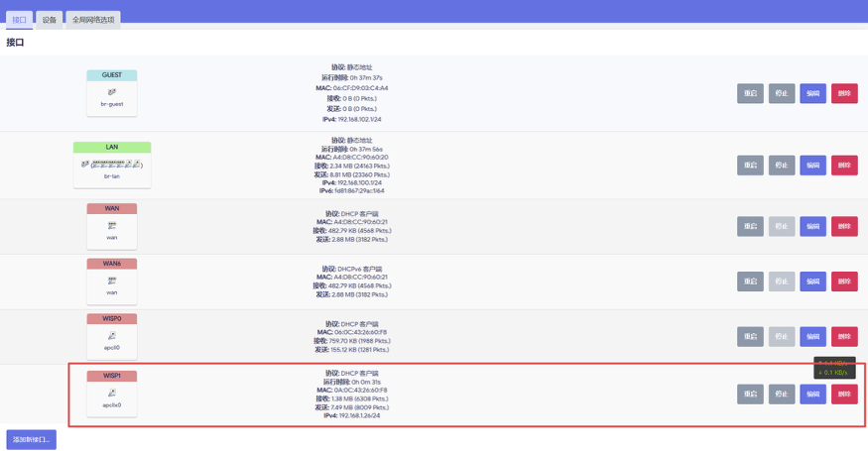The width and height of the screenshot is (868, 451).
Task: Click the GUEST interface name label
Action: pyautogui.click(x=112, y=75)
